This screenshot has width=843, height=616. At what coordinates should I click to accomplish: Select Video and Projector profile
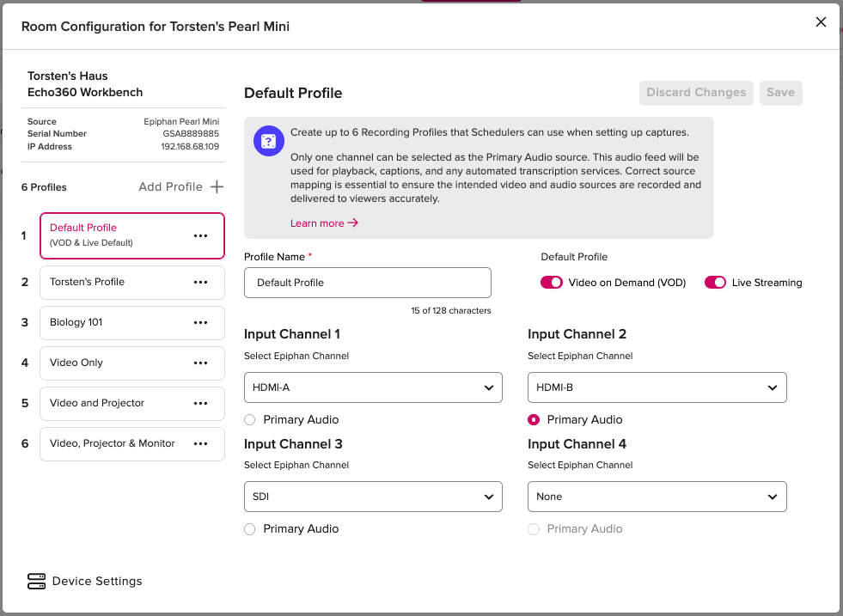[x=132, y=403]
